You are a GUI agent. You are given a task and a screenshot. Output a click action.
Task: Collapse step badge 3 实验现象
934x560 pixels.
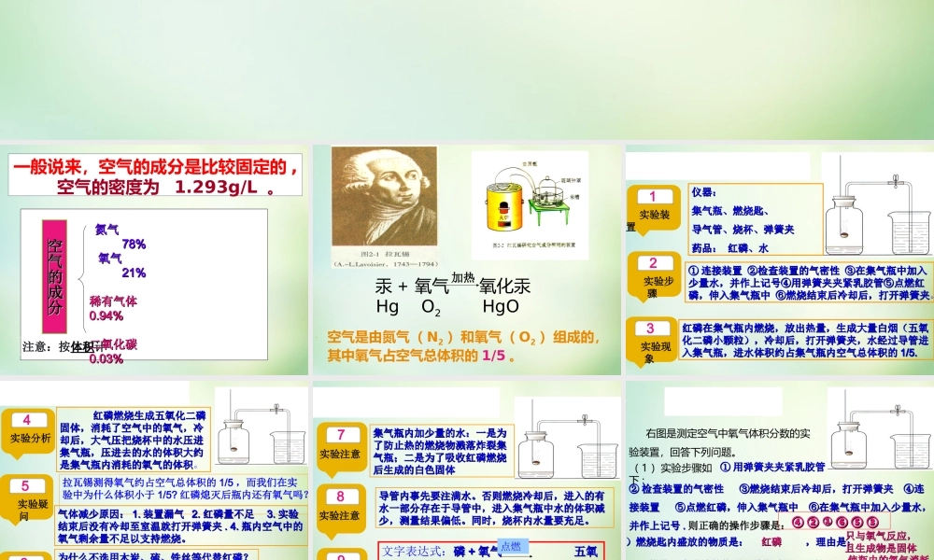651,341
